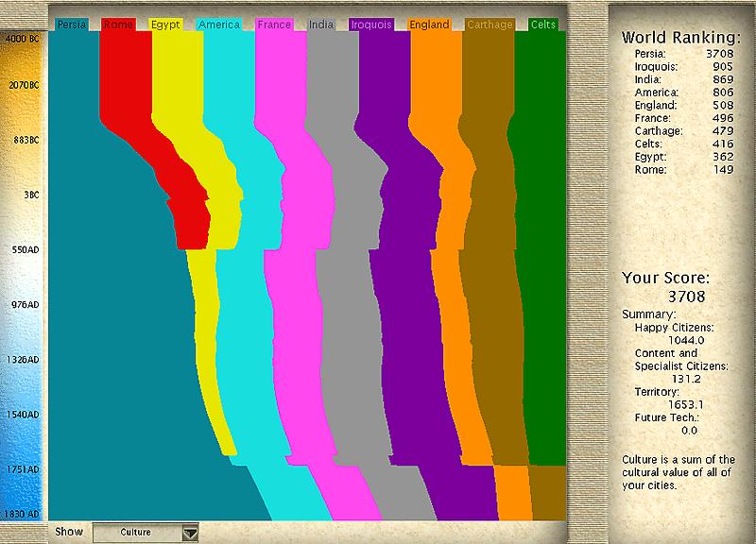Click the 2070BC timeline label
Image resolution: width=756 pixels, height=544 pixels.
tap(24, 85)
